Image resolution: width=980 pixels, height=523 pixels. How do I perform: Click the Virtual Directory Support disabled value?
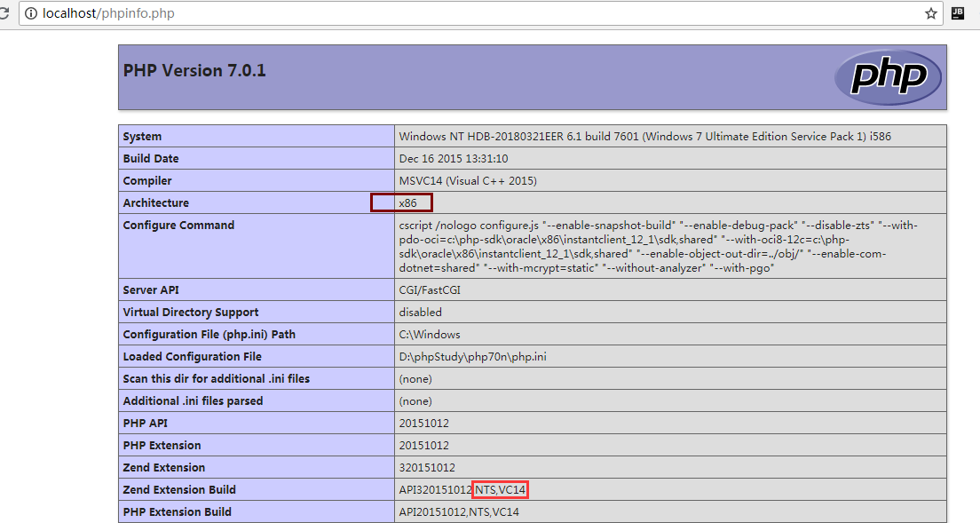point(420,313)
